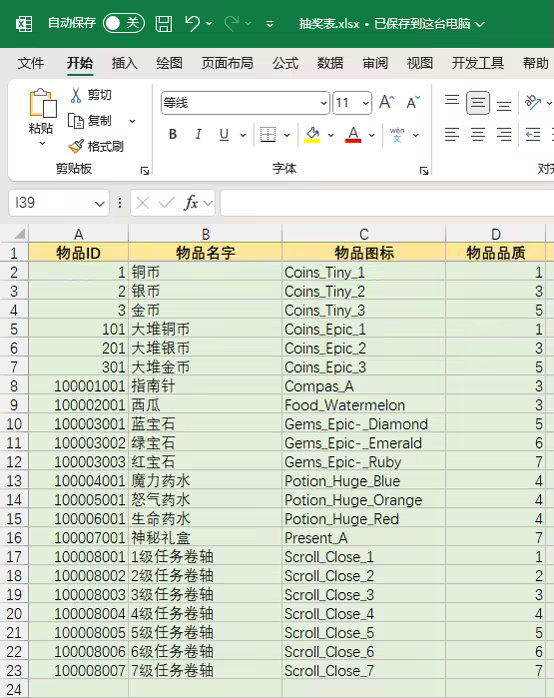Click the 格式刷 format painter

95,146
